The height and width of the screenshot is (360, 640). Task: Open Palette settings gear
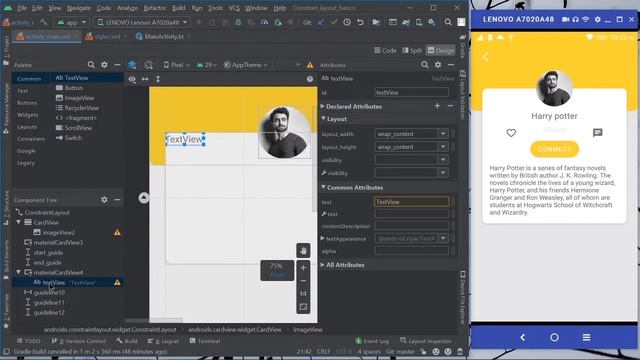(104, 65)
